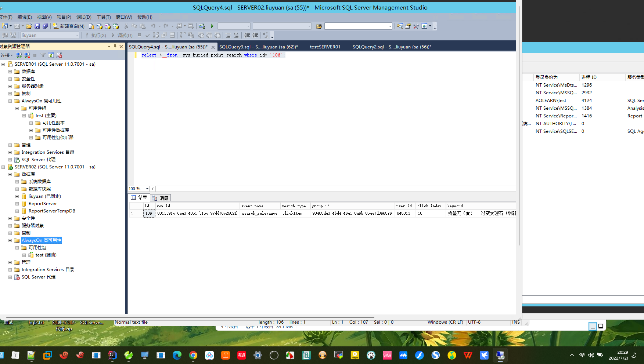This screenshot has width=644, height=364.
Task: Expand the liuyuan (已同步) database node
Action: 17,196
